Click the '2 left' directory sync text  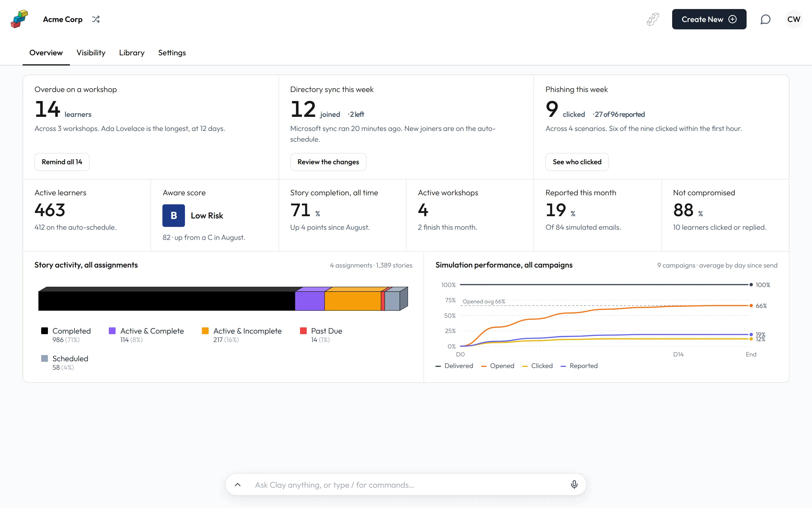tap(357, 114)
